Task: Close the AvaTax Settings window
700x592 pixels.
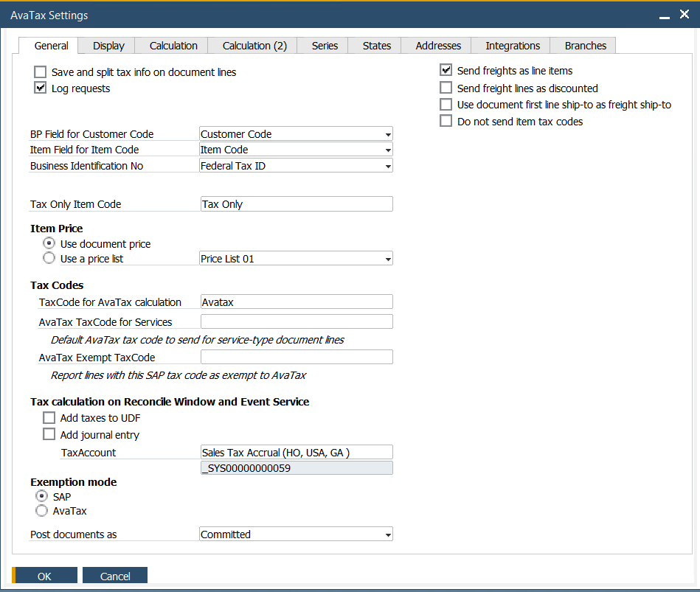Action: click(685, 14)
